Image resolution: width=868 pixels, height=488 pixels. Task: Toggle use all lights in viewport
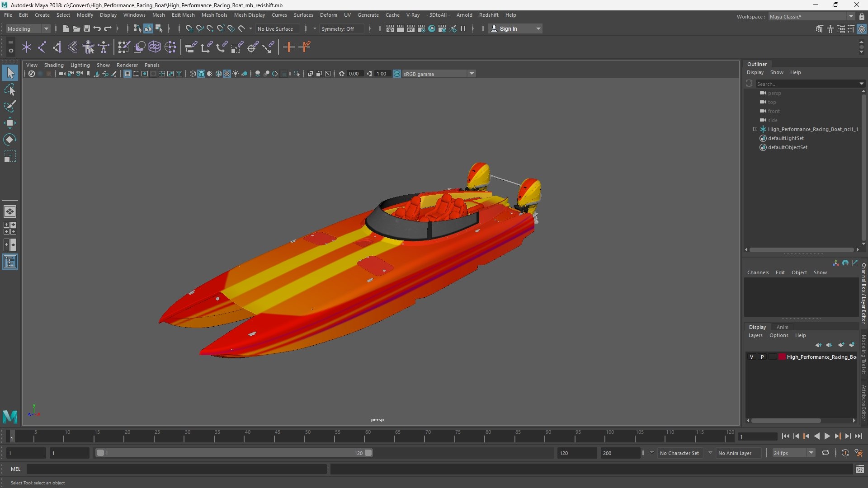[236, 74]
